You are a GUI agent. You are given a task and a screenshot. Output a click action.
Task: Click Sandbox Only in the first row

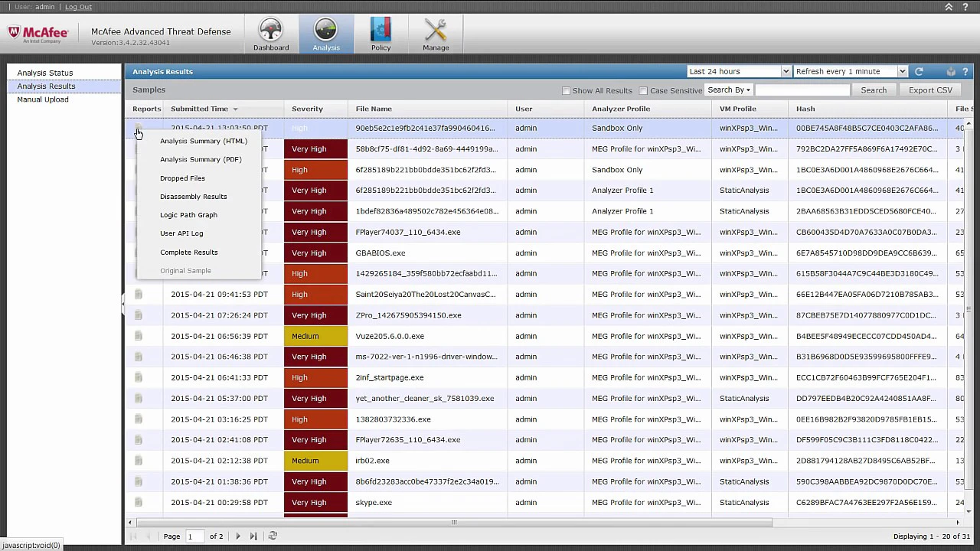pyautogui.click(x=617, y=128)
